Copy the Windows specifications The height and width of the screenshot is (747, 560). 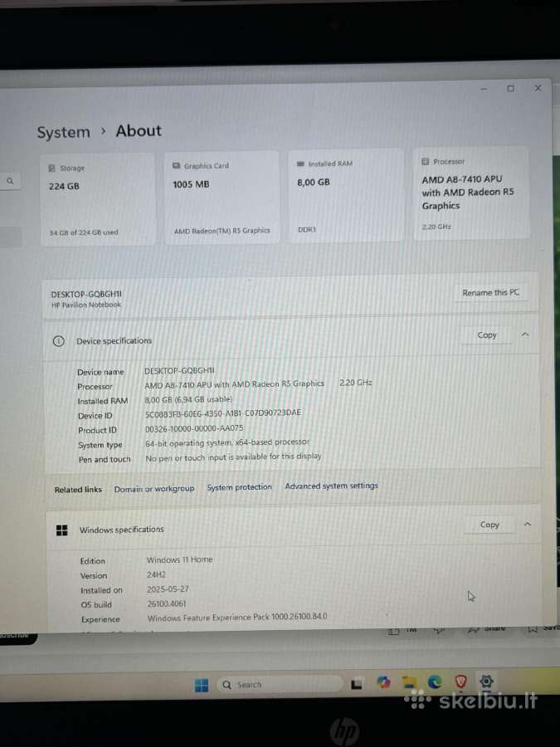pos(489,525)
